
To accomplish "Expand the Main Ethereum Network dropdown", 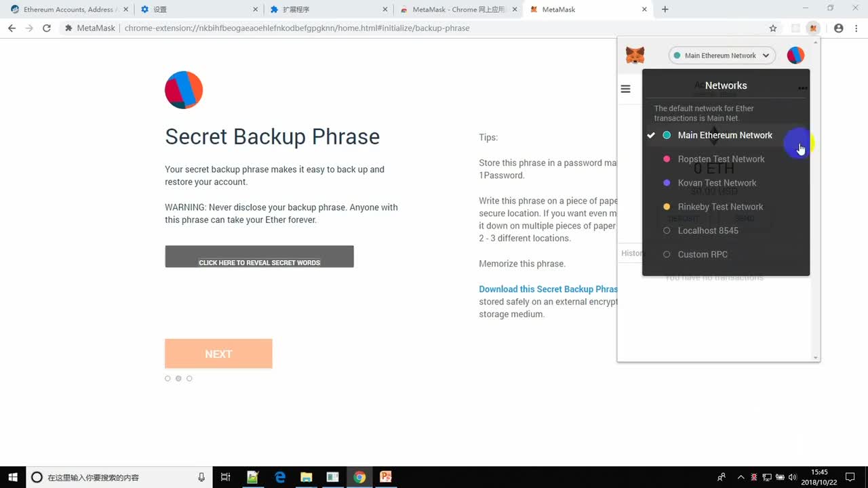I will 722,56.
